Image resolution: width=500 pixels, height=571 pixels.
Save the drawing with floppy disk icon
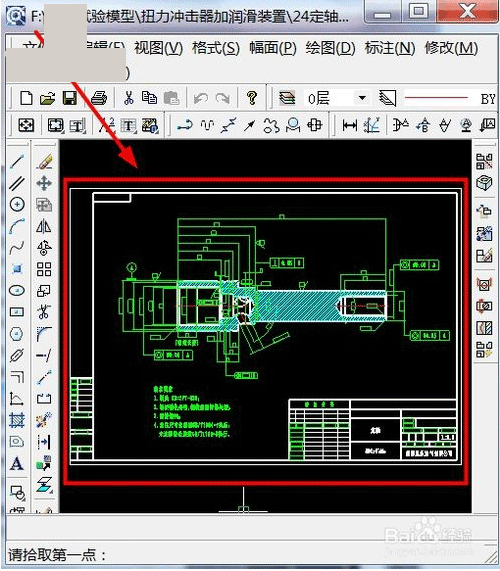tap(70, 98)
